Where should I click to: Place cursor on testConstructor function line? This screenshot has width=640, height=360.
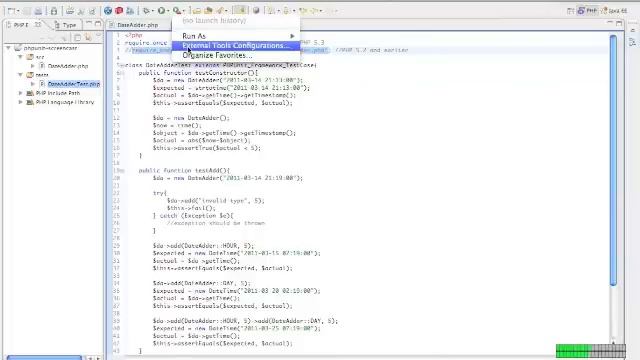click(x=198, y=73)
